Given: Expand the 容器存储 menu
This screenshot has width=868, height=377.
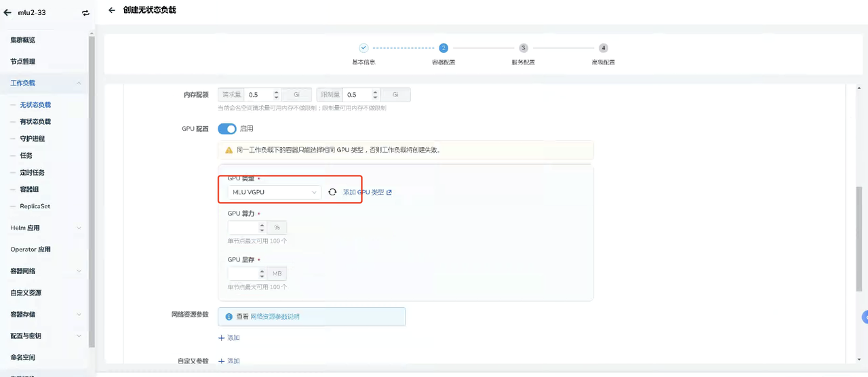Looking at the screenshot, I should point(44,315).
